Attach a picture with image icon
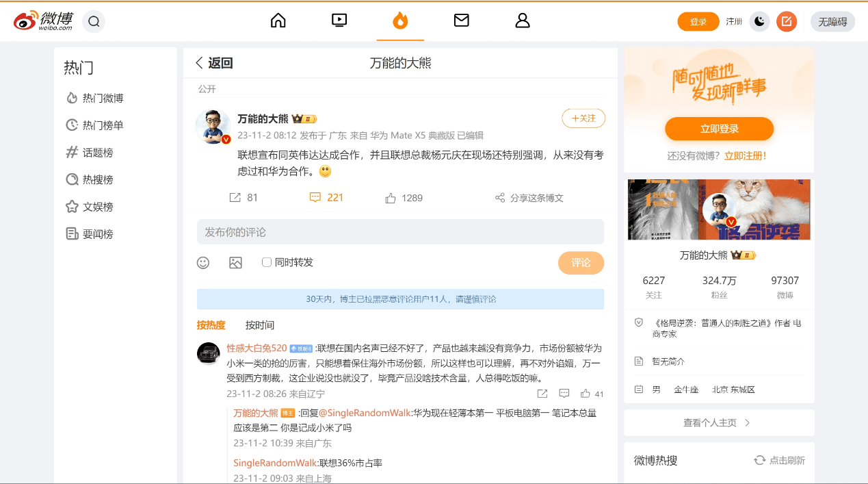Viewport: 868px width, 484px height. point(236,263)
